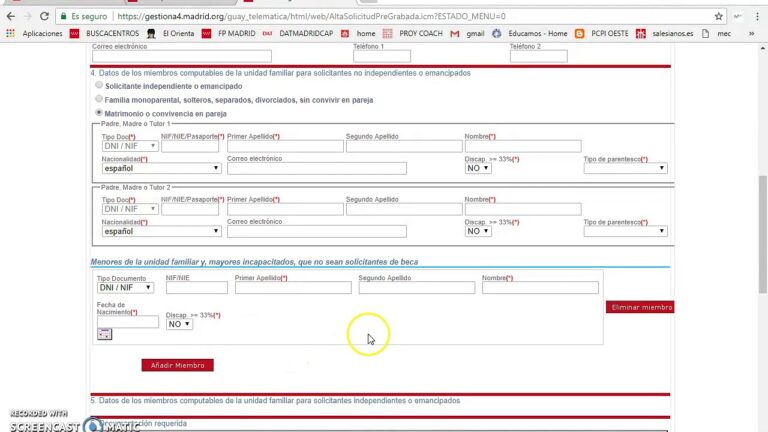768x432 pixels.
Task: Focus Tutor 2 Primer Apellido field
Action: pyautogui.click(x=285, y=209)
